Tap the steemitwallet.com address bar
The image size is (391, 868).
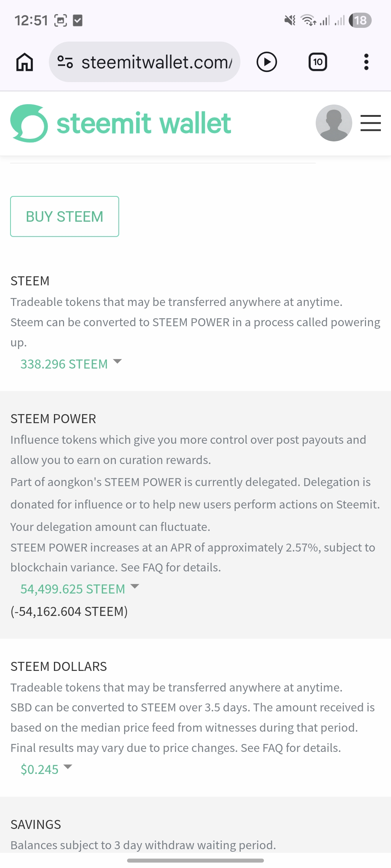coord(156,62)
